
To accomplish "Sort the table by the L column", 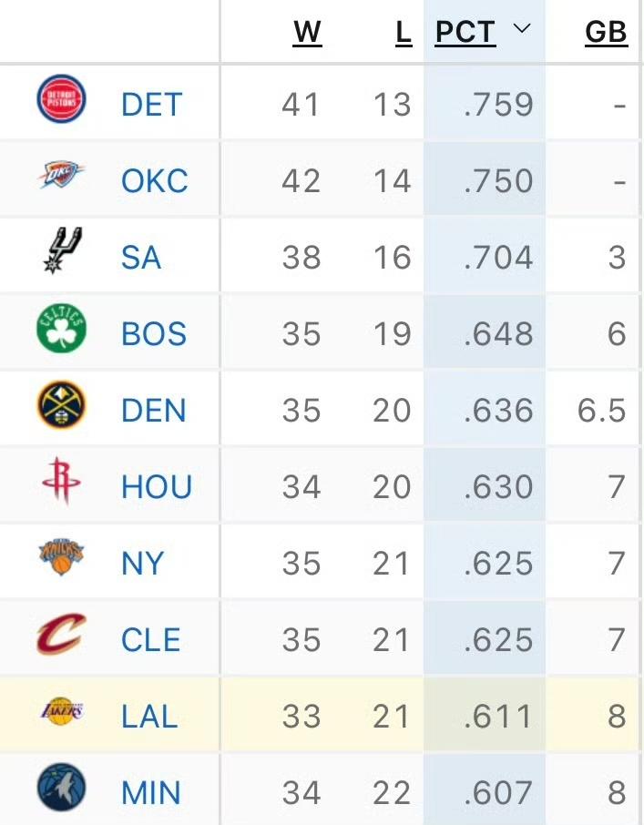I will click(x=401, y=32).
